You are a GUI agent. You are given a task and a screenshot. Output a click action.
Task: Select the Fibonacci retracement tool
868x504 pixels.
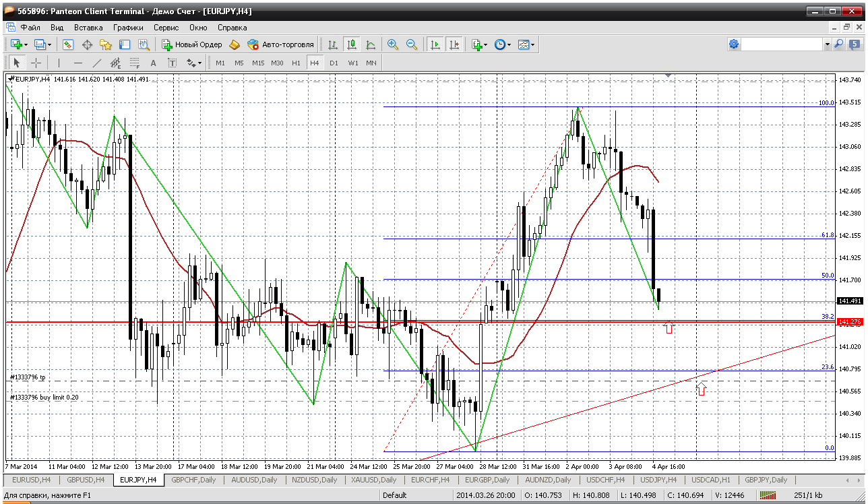[x=134, y=63]
